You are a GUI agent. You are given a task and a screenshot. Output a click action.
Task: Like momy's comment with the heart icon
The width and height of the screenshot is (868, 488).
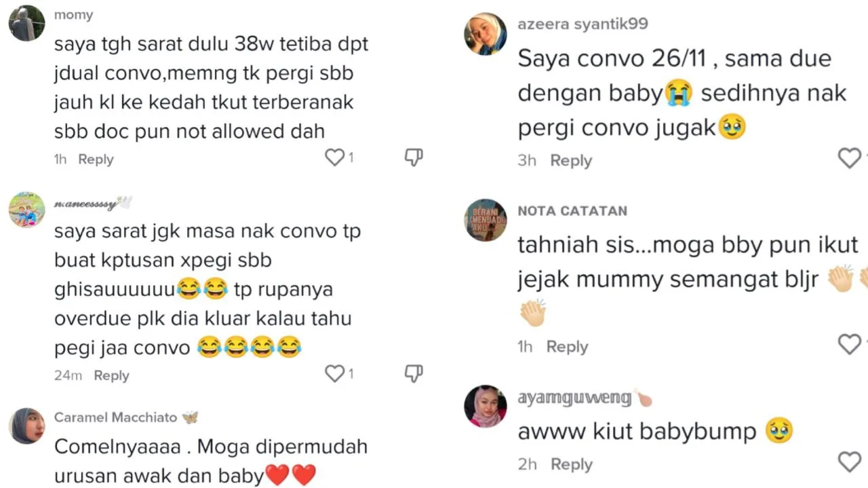[335, 157]
